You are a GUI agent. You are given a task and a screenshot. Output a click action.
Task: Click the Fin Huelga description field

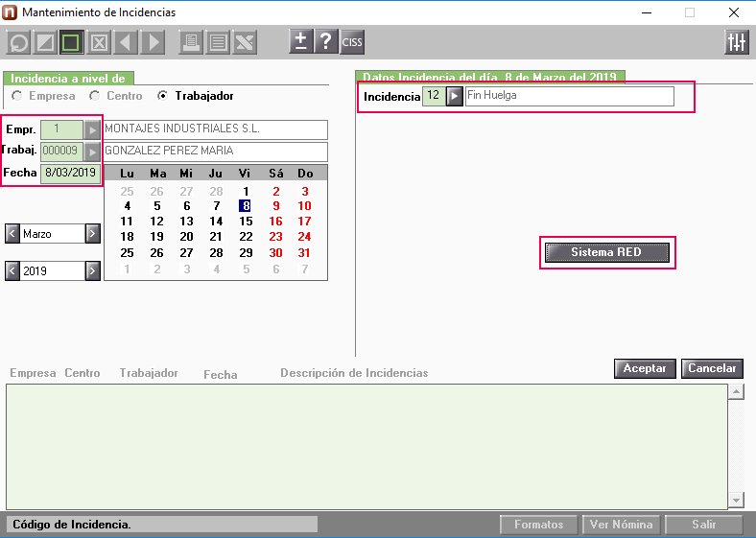click(570, 97)
